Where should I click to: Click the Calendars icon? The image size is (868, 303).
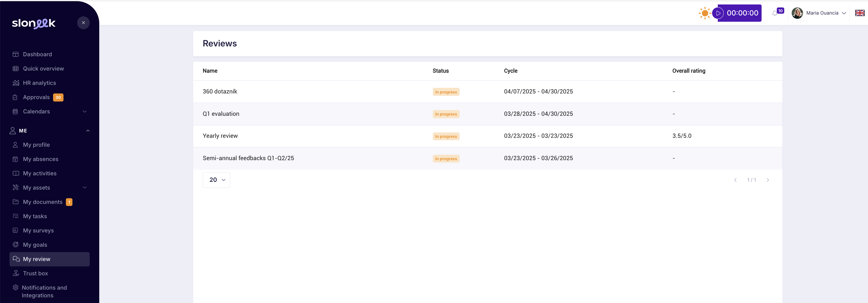pyautogui.click(x=15, y=112)
